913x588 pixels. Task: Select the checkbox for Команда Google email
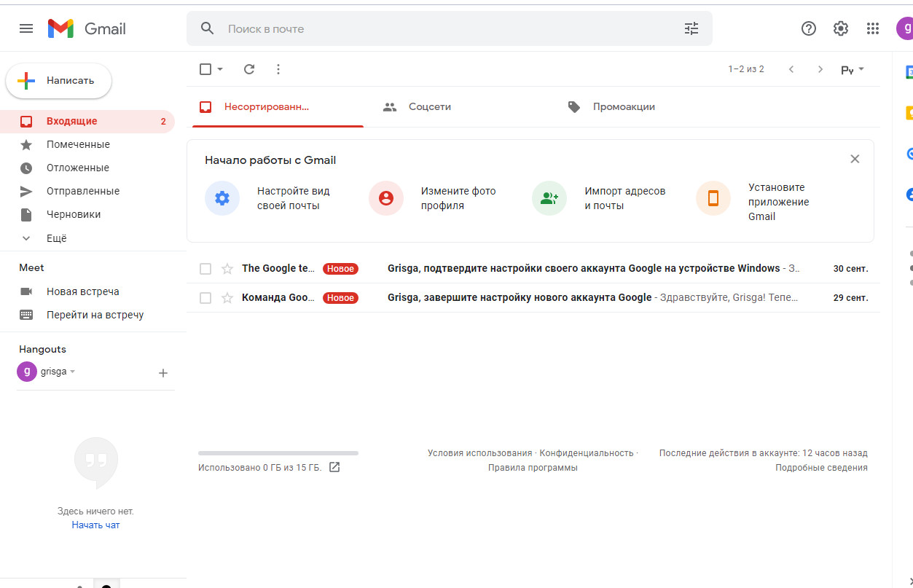point(205,298)
